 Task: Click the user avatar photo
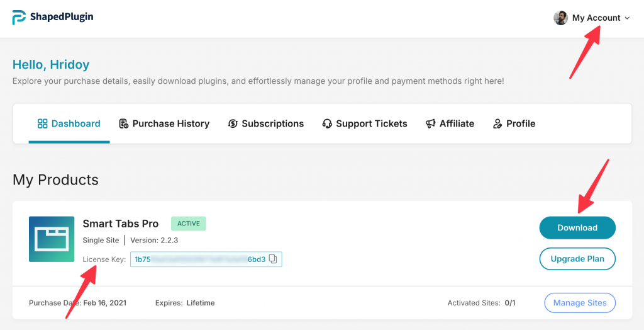560,18
